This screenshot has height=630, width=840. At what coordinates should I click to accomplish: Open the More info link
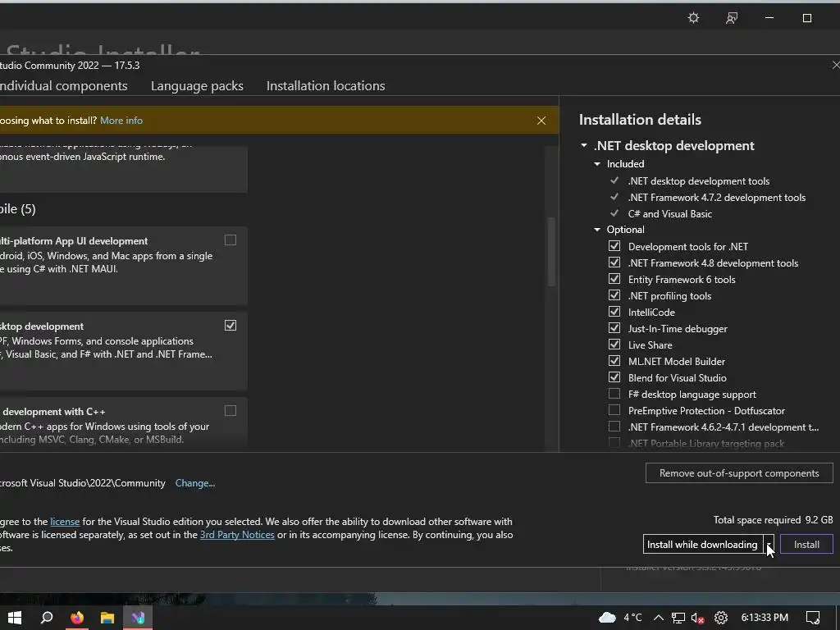[x=121, y=121]
